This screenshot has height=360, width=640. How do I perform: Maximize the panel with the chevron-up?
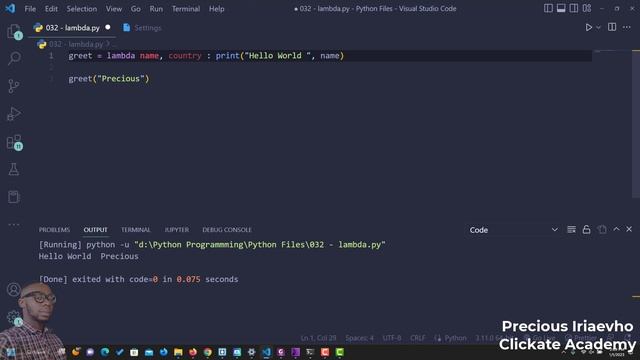coord(616,229)
